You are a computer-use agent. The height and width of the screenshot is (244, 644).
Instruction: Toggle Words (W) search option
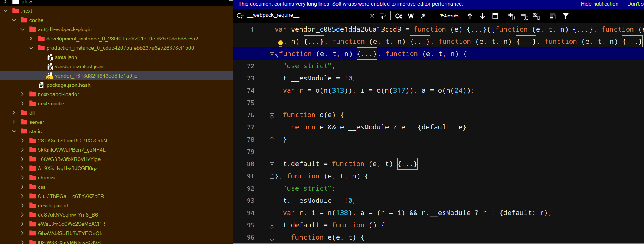coord(411,16)
